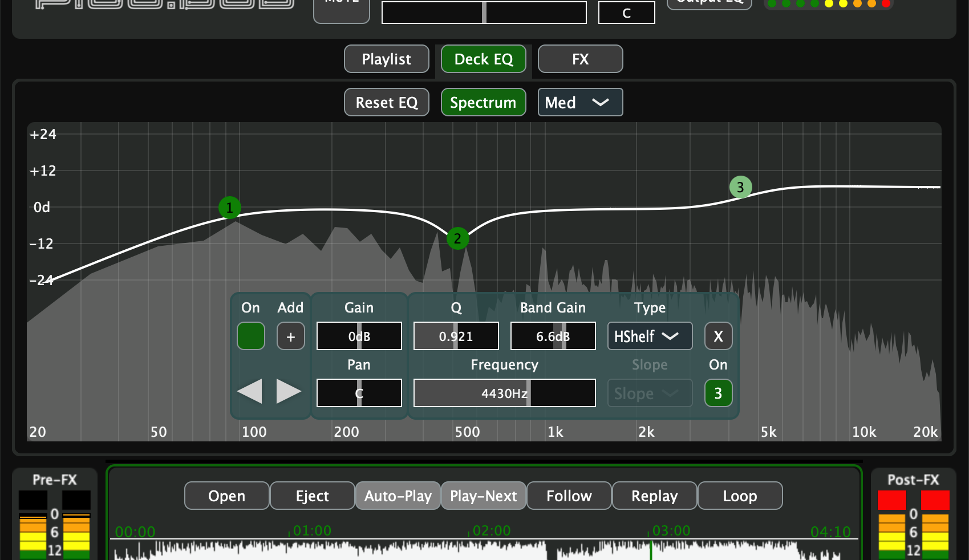Go to previous band with left arrow

coord(250,391)
